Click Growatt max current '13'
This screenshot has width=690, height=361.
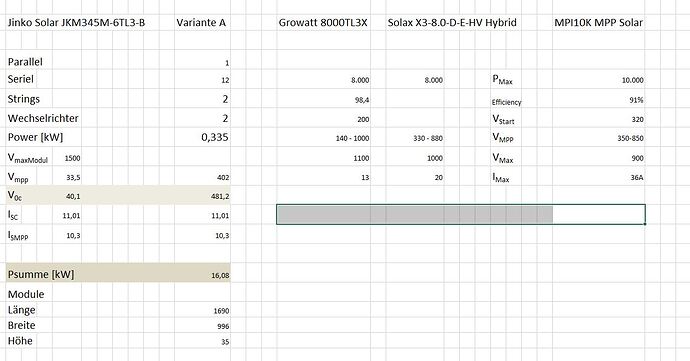[x=365, y=177]
